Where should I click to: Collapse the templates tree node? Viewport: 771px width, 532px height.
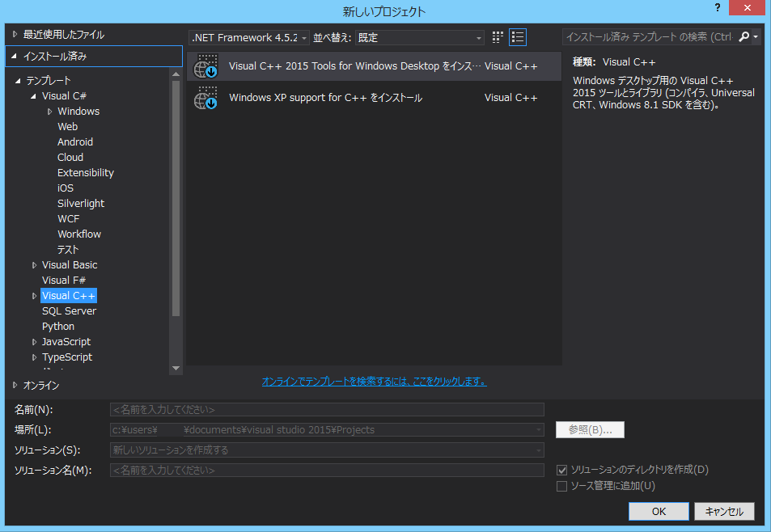coord(18,81)
